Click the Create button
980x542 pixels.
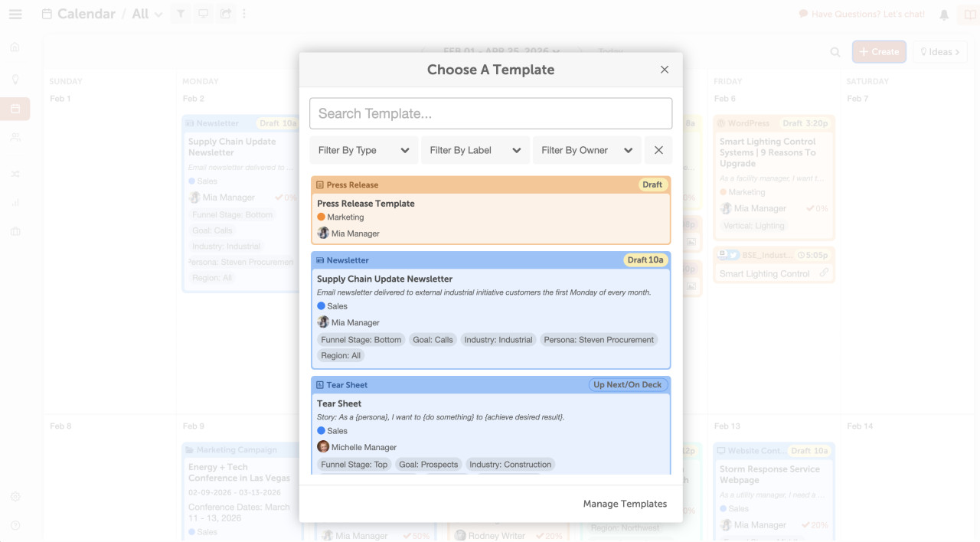879,51
